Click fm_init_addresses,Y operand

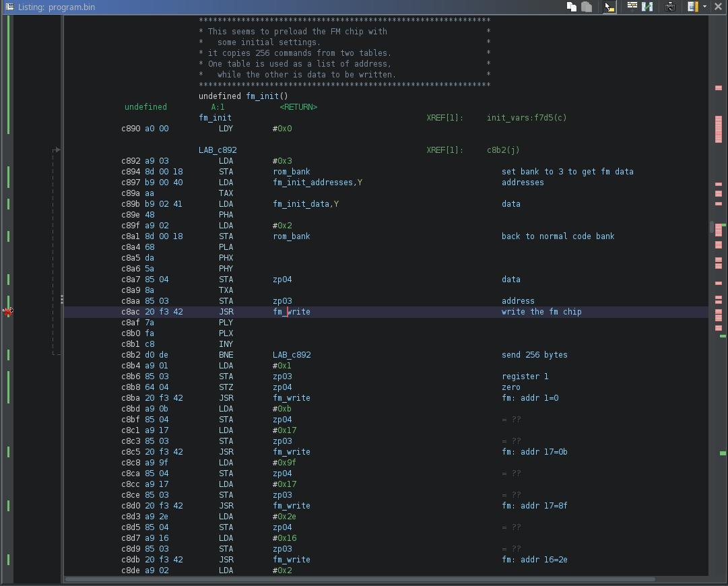point(318,183)
